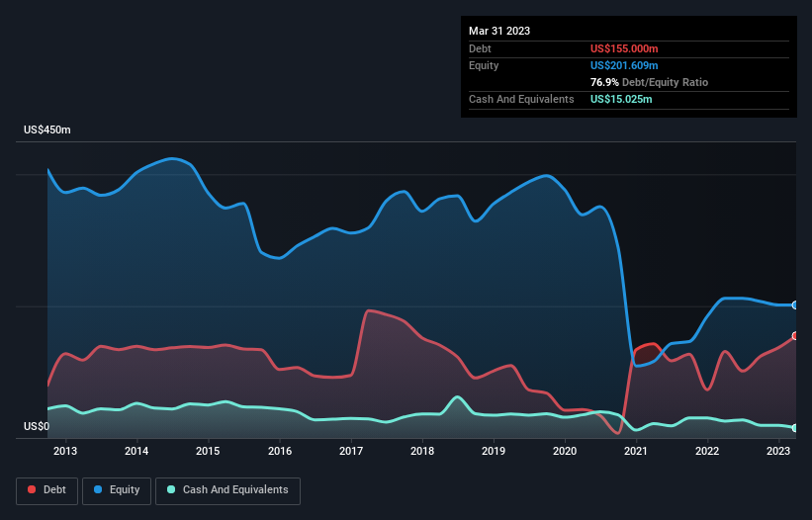Select the blue Equity endpoint marker for 2023

pos(795,305)
